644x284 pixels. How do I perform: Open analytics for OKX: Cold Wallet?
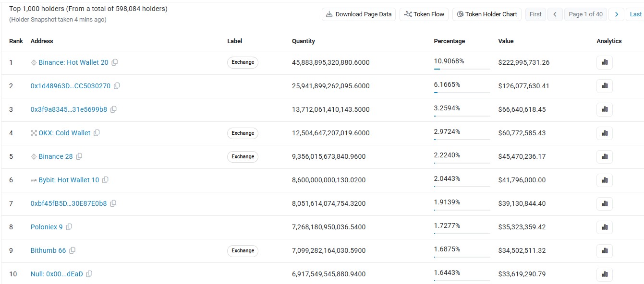click(605, 133)
